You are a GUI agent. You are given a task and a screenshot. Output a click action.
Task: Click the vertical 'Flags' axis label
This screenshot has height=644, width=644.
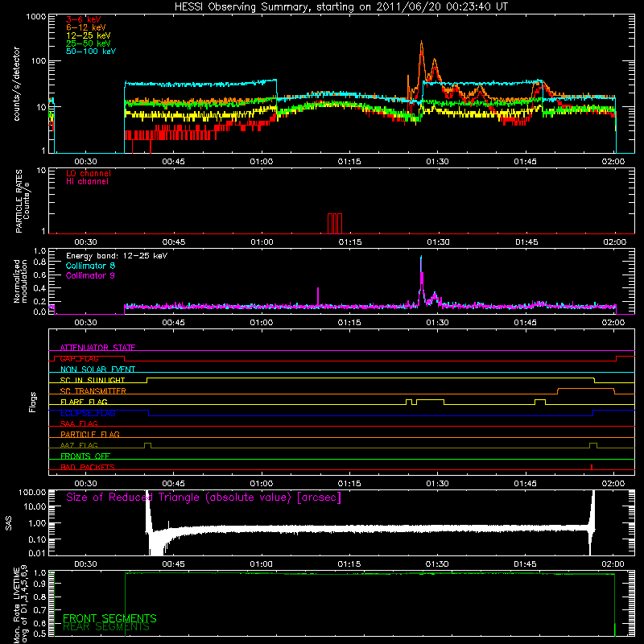(33, 402)
